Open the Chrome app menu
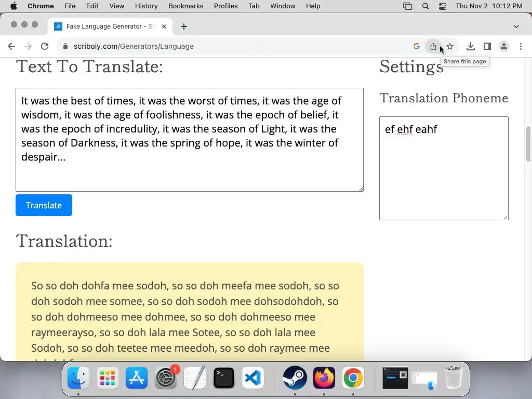This screenshot has width=532, height=399. [x=41, y=6]
